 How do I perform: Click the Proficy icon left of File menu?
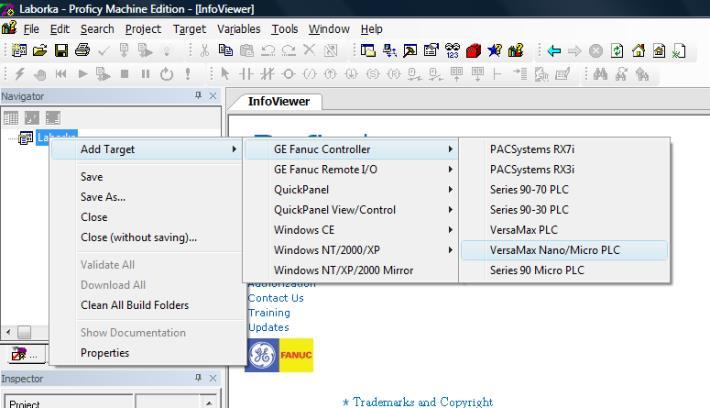point(9,28)
